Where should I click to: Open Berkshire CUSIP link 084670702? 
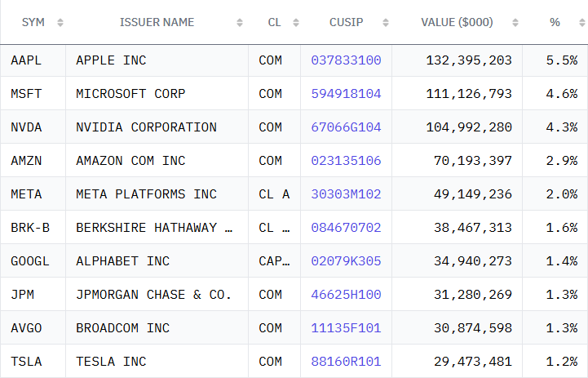(346, 228)
